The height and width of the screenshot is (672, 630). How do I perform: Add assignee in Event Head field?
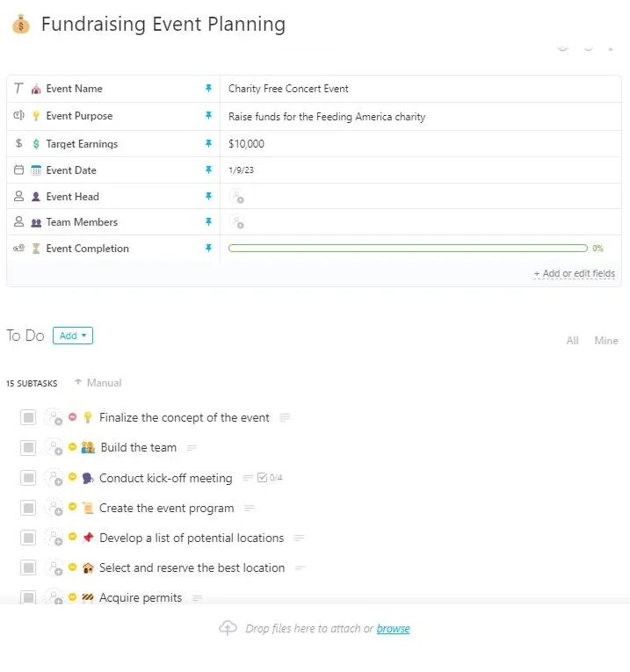pos(236,197)
